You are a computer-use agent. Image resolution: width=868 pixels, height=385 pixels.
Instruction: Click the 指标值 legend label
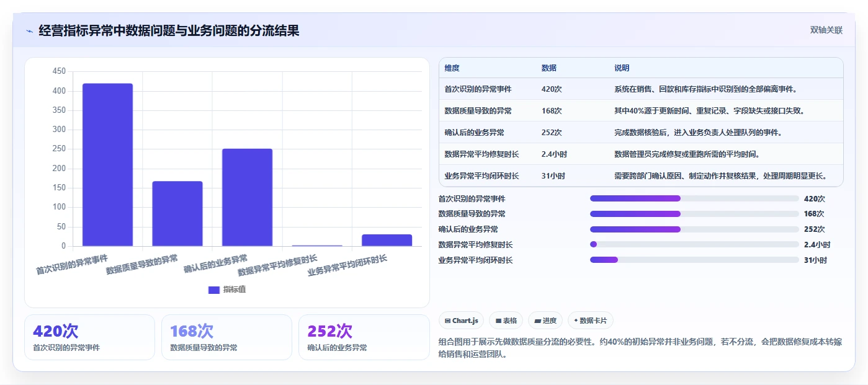[x=234, y=290]
